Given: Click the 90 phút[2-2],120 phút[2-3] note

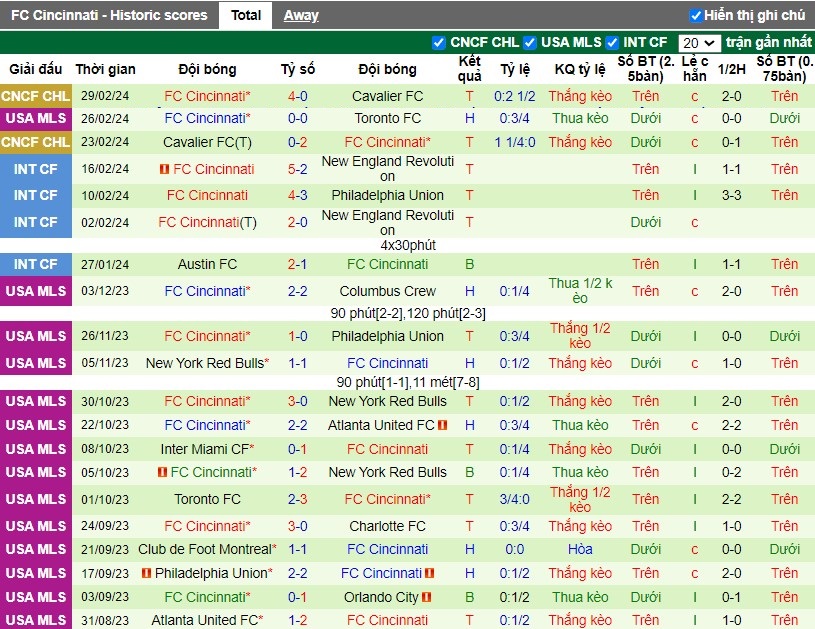Looking at the screenshot, I should coord(408,313).
